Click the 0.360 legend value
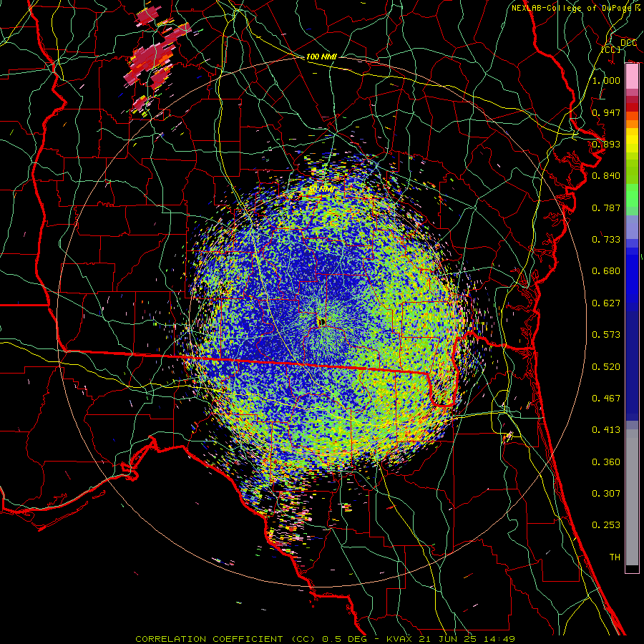The image size is (644, 644). point(606,462)
